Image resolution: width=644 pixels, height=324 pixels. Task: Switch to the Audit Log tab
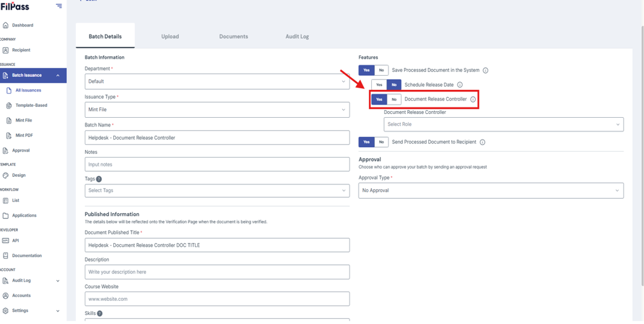[x=297, y=37]
